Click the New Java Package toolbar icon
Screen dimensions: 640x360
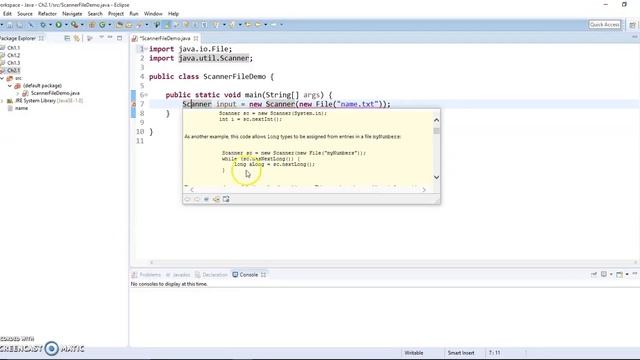click(92, 25)
